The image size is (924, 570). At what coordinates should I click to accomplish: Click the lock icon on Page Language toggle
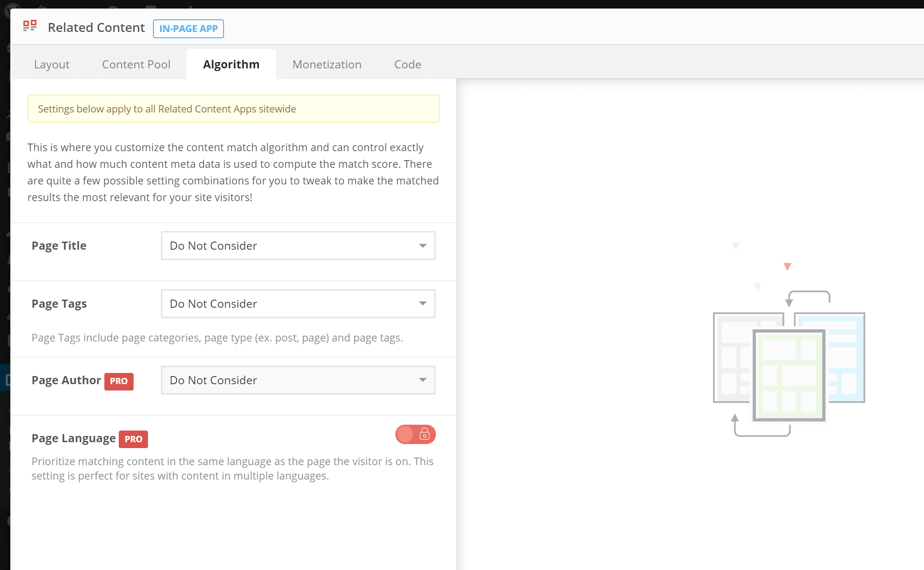click(x=424, y=434)
